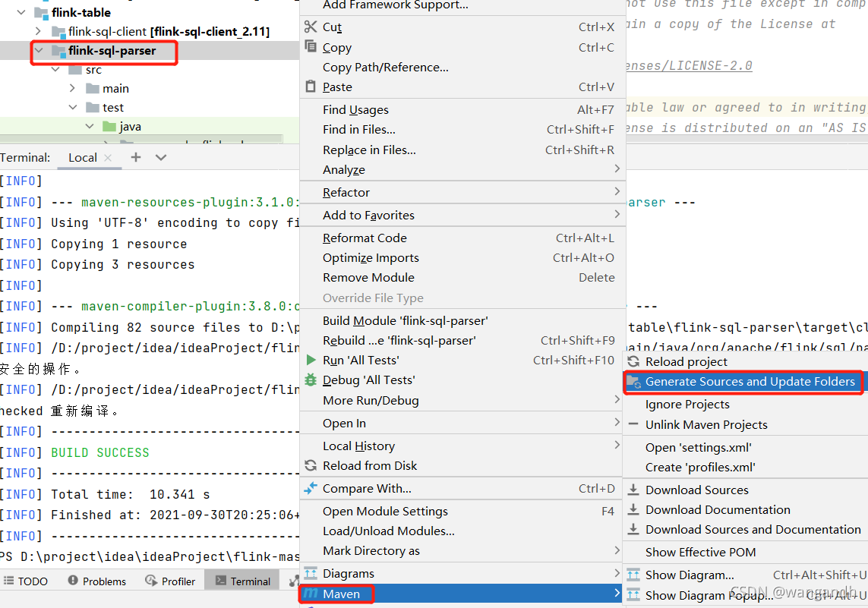Click 'Show Effective POM'

[700, 552]
